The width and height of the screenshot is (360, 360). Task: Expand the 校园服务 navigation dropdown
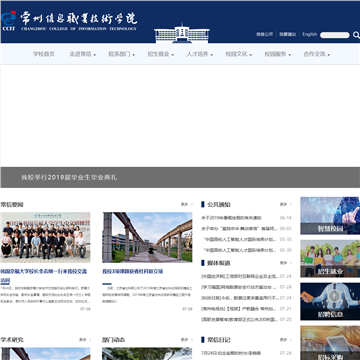point(278,54)
